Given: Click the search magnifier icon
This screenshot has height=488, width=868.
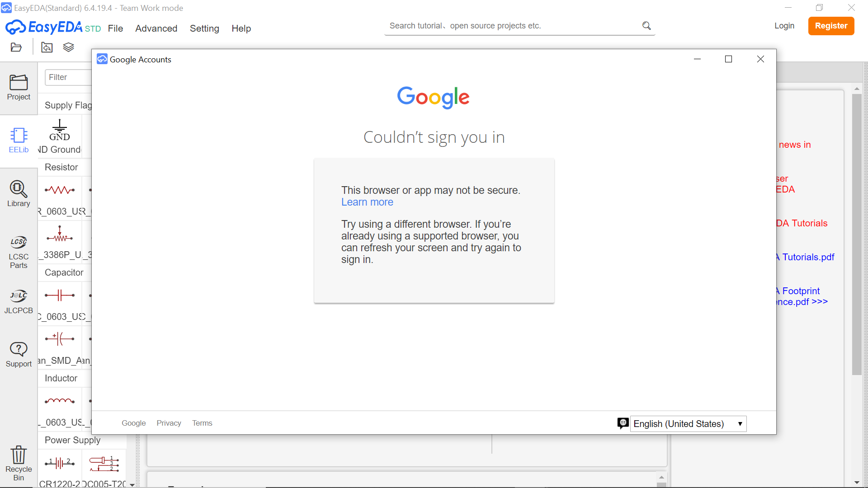Looking at the screenshot, I should click(646, 26).
